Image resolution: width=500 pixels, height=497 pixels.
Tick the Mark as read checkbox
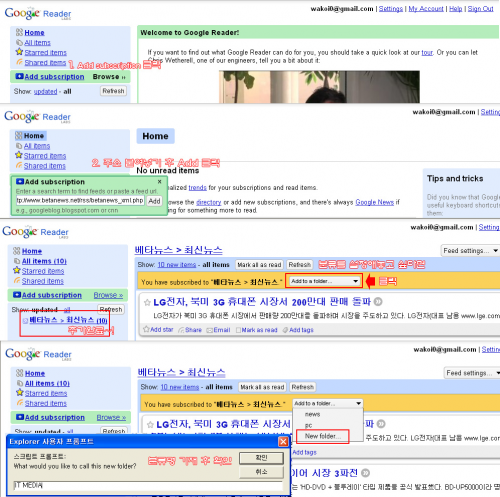pyautogui.click(x=238, y=330)
